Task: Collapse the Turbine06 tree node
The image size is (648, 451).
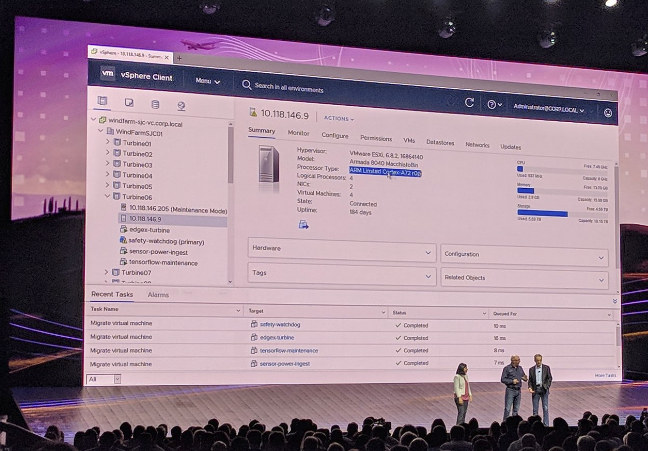Action: pos(107,196)
